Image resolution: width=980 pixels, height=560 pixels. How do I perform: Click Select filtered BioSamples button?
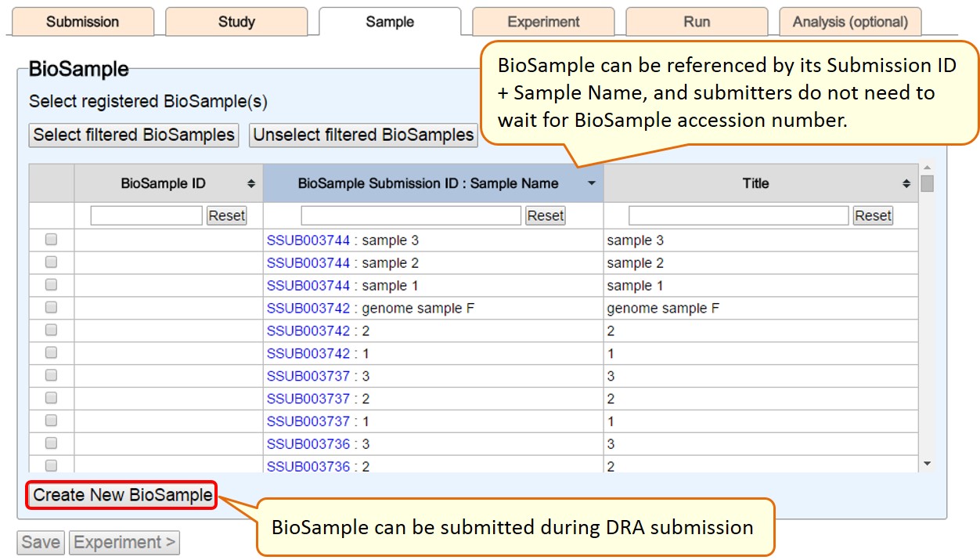click(x=134, y=135)
